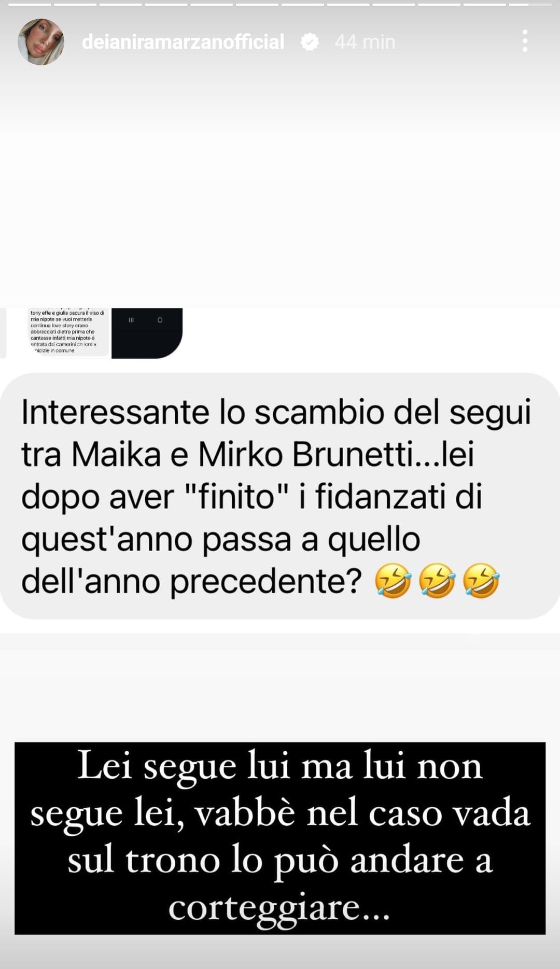Open the three-dot story options menu

525,41
